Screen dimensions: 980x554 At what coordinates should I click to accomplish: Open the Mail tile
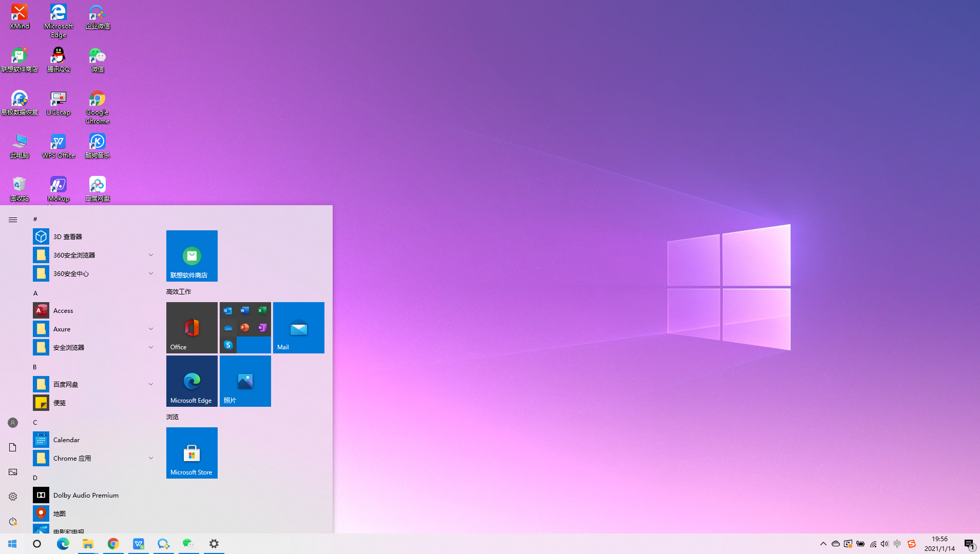coord(299,328)
